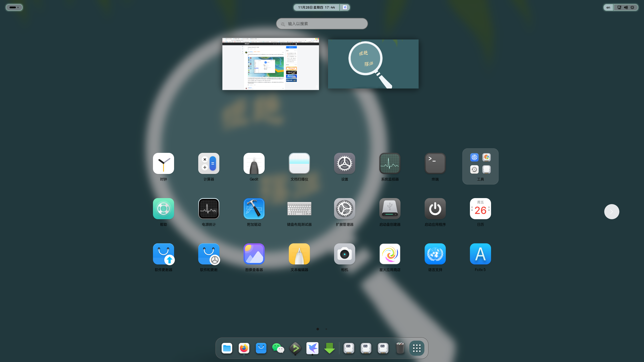Launch the 计算器 calculator app
Image resolution: width=644 pixels, height=362 pixels.
point(209,167)
